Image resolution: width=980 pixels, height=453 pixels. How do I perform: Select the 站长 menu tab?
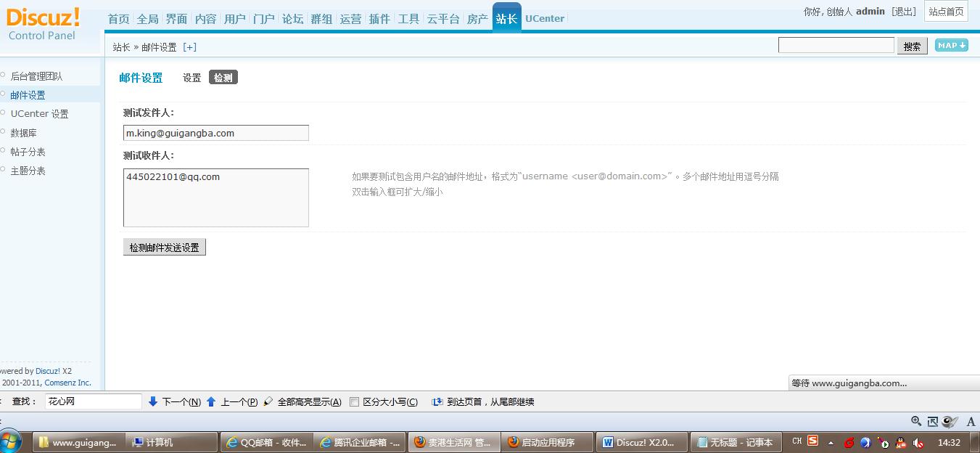(x=506, y=18)
